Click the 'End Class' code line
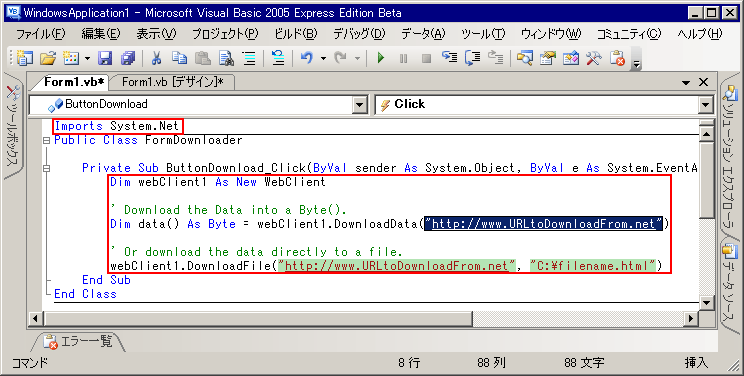Viewport: 744px width, 376px height. click(85, 294)
